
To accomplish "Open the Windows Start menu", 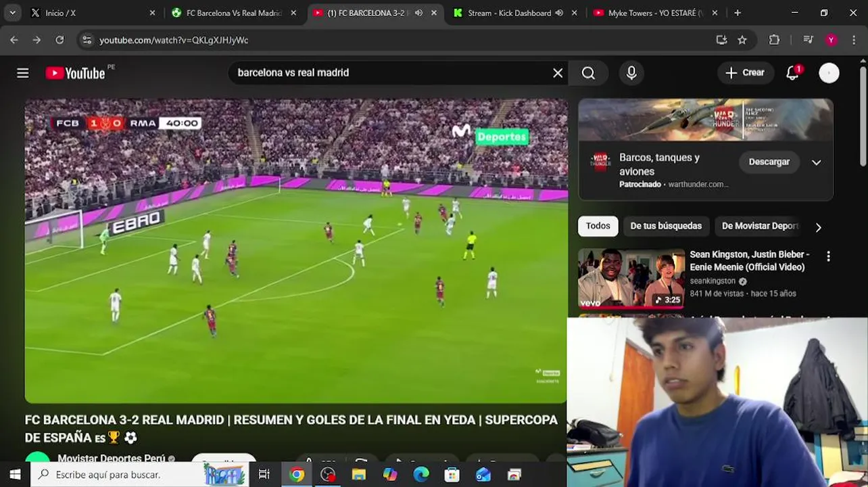I will 15,475.
